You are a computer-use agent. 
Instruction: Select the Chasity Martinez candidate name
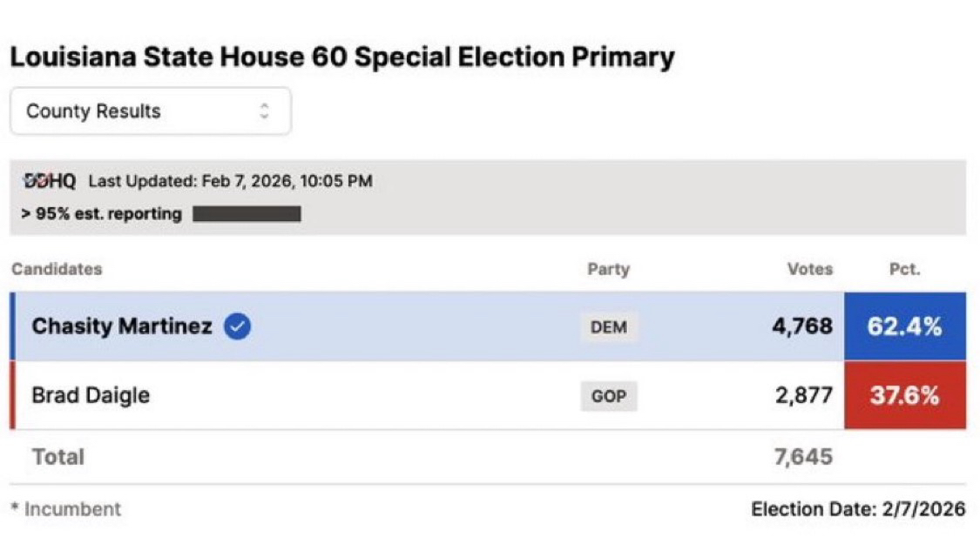[x=121, y=326]
